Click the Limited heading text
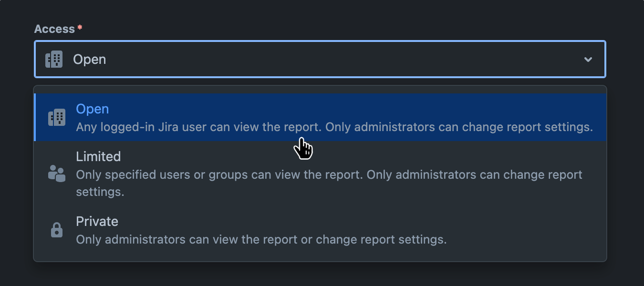This screenshot has width=644, height=286. pos(98,156)
